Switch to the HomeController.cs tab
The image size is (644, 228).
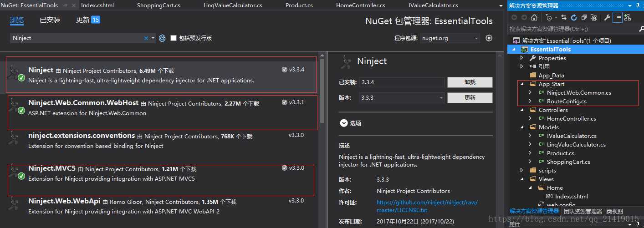pos(361,5)
